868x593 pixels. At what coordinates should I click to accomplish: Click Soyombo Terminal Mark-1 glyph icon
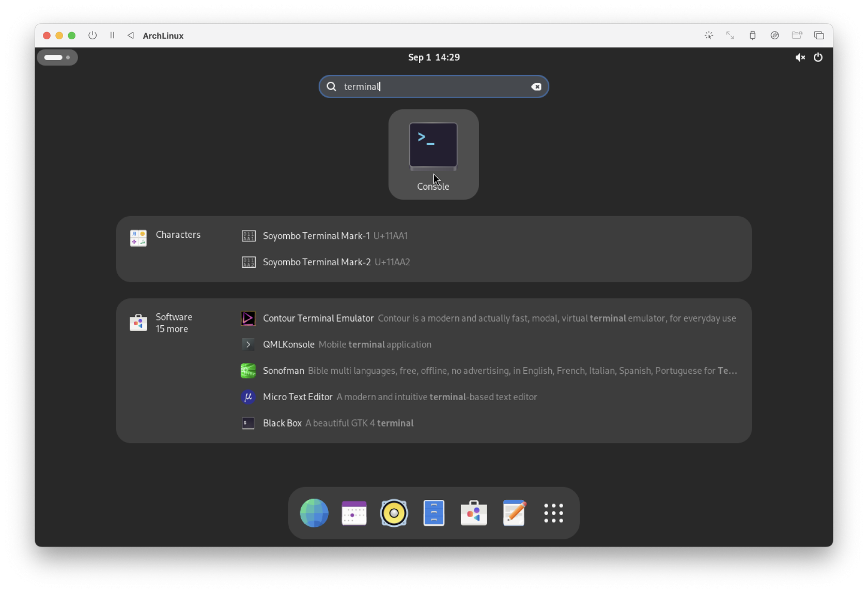249,236
